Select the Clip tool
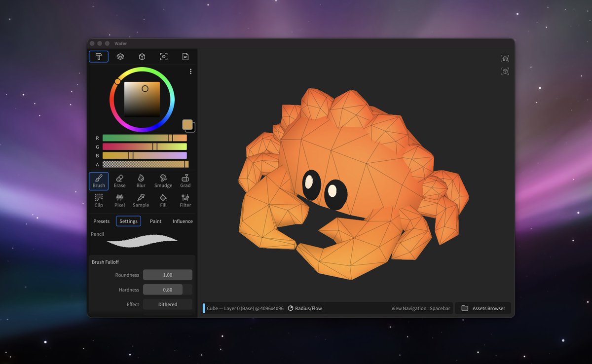592x364 pixels. (99, 200)
